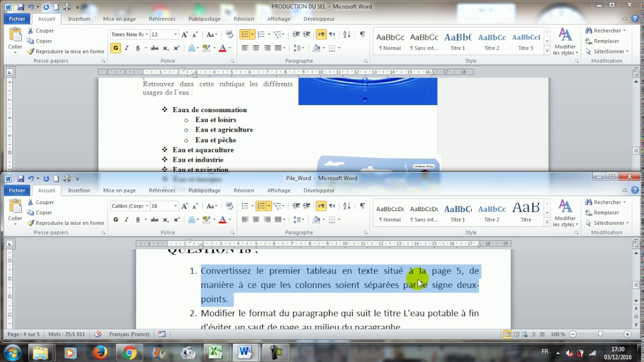
Task: Expand styles gallery in Pile_Word window
Action: click(x=547, y=222)
